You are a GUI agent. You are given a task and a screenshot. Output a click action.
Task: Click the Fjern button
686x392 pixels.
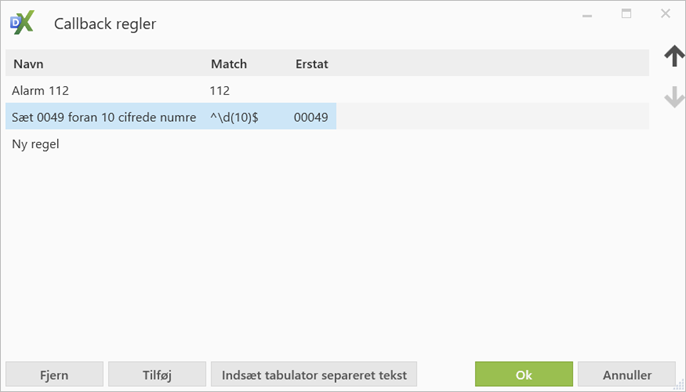54,374
